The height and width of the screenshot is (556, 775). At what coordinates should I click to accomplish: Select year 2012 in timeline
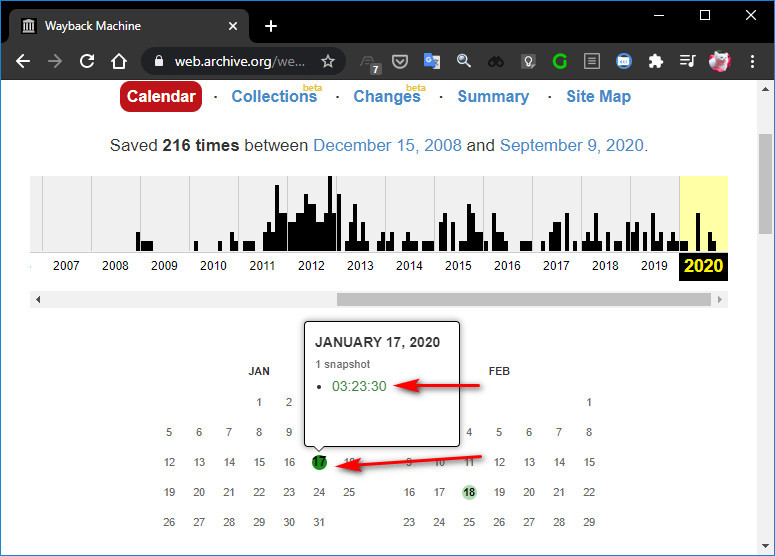pyautogui.click(x=311, y=266)
